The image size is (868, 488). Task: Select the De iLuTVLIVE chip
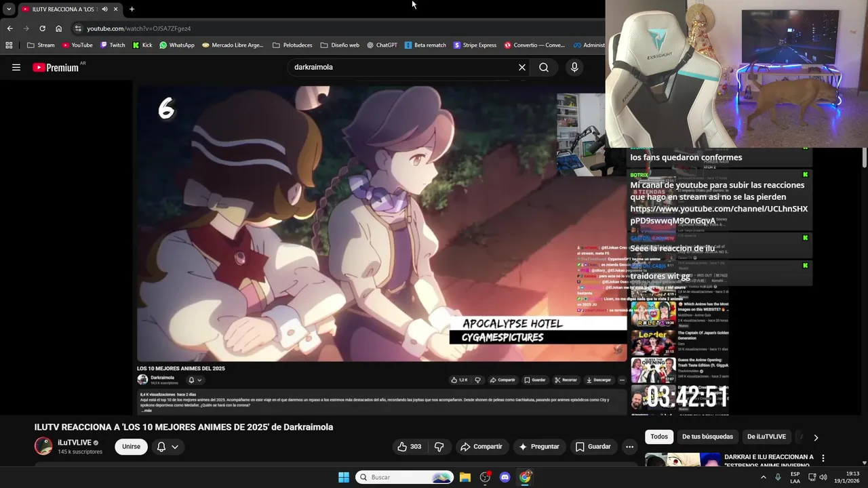coord(766,437)
